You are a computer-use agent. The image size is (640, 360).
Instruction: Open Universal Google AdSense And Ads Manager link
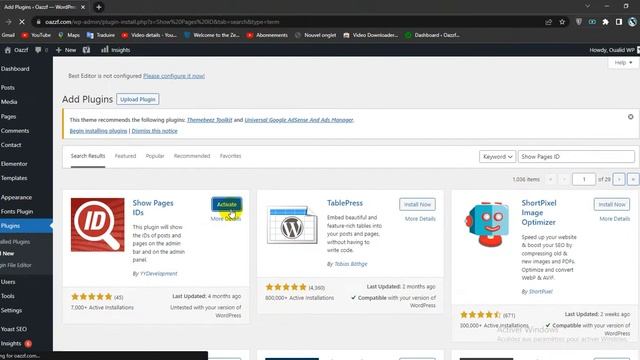(x=299, y=120)
